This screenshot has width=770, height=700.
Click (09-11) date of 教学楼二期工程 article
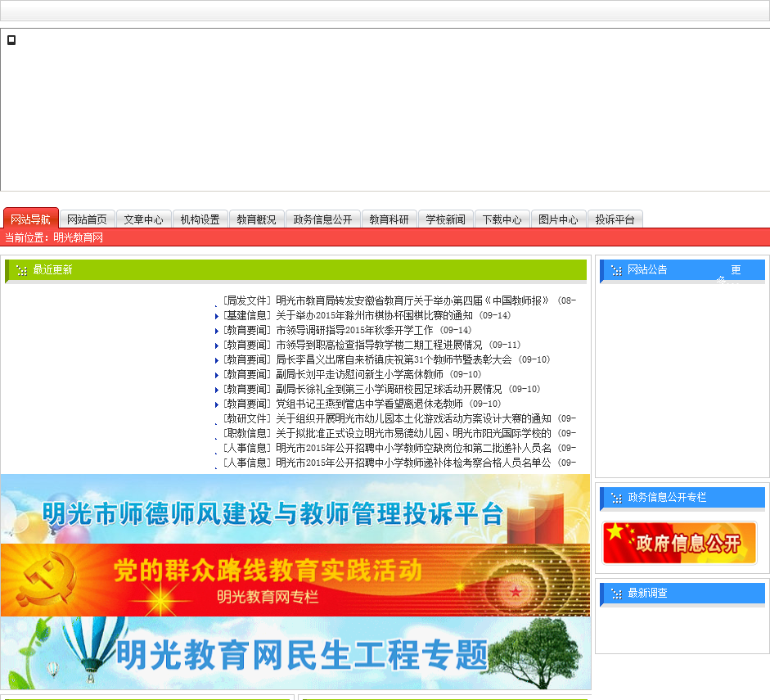505,345
